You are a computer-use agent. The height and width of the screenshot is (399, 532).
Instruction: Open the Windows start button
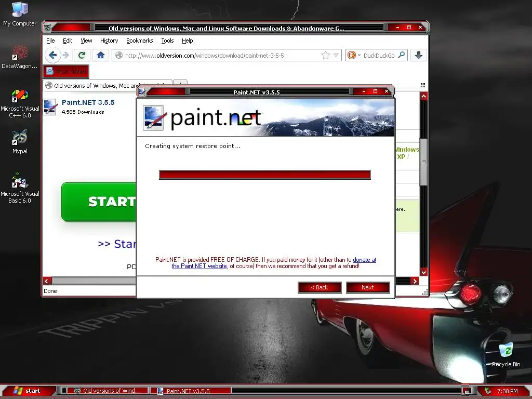click(x=28, y=391)
